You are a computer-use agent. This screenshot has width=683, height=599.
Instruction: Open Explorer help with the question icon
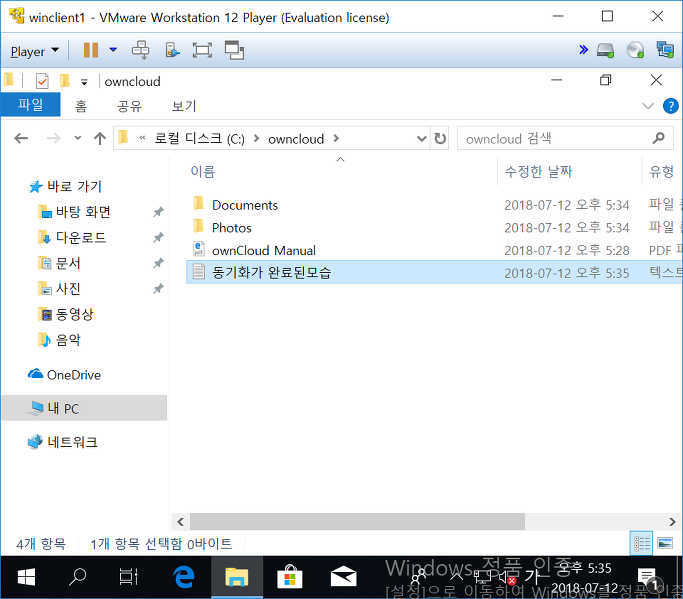[x=670, y=106]
